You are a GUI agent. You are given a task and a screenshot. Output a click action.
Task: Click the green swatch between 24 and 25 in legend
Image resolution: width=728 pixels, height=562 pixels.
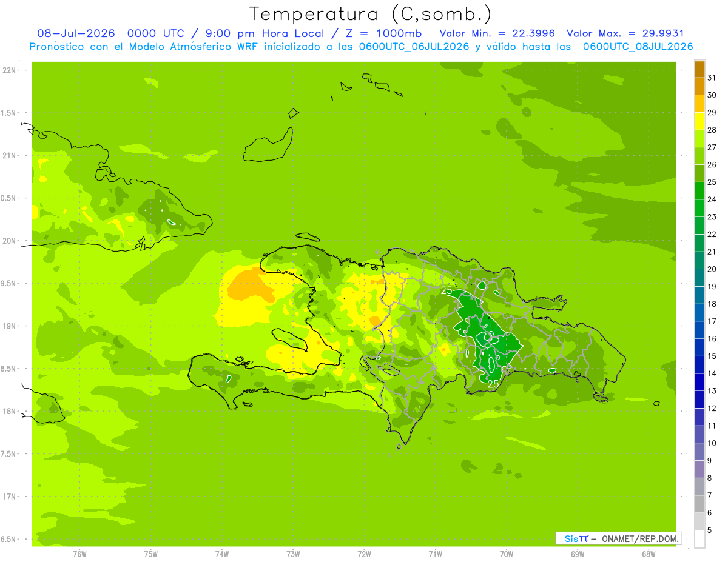pyautogui.click(x=699, y=191)
